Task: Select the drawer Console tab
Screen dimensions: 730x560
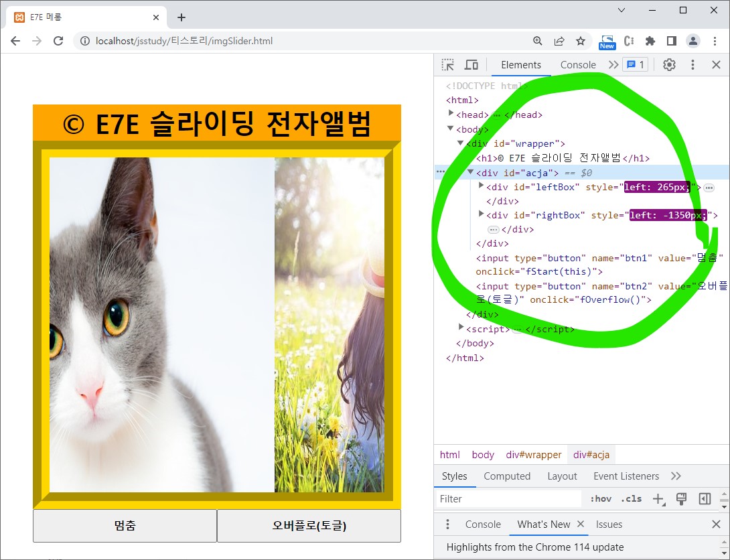Action: (x=483, y=524)
